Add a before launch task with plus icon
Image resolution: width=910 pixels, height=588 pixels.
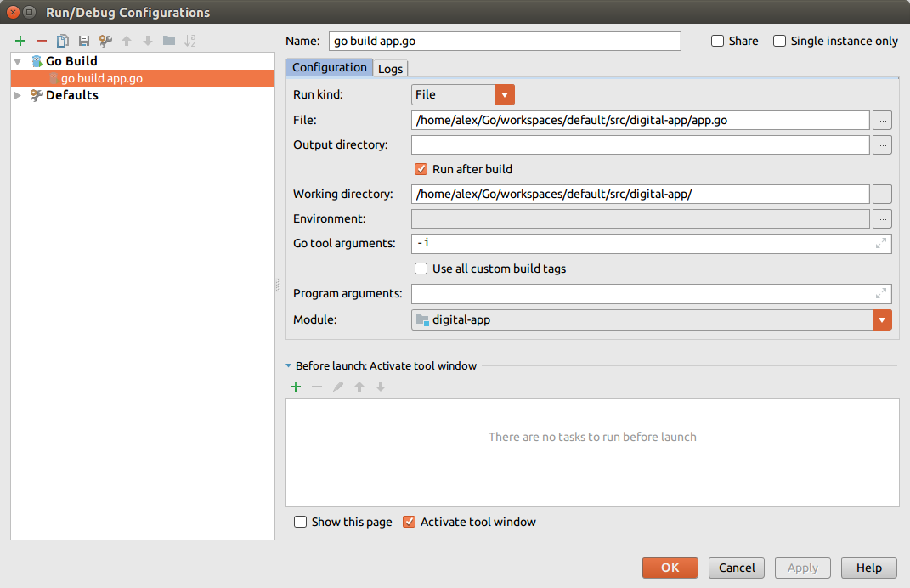tap(296, 387)
